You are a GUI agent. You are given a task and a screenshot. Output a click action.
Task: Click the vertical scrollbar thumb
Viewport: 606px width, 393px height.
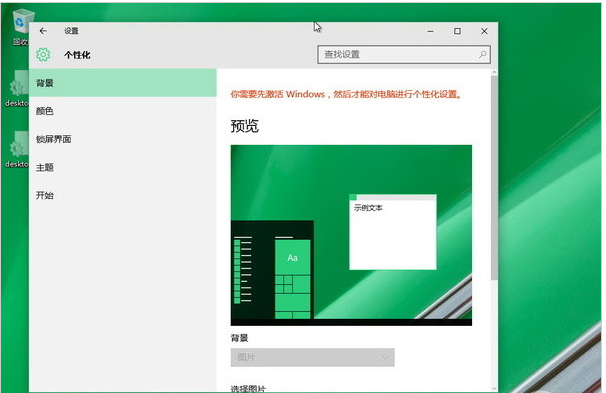pyautogui.click(x=494, y=178)
